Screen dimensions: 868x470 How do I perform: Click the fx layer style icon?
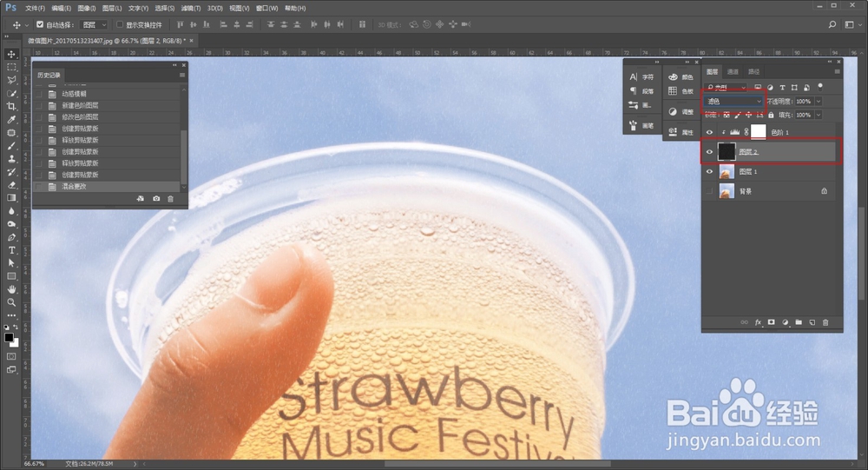pos(758,322)
